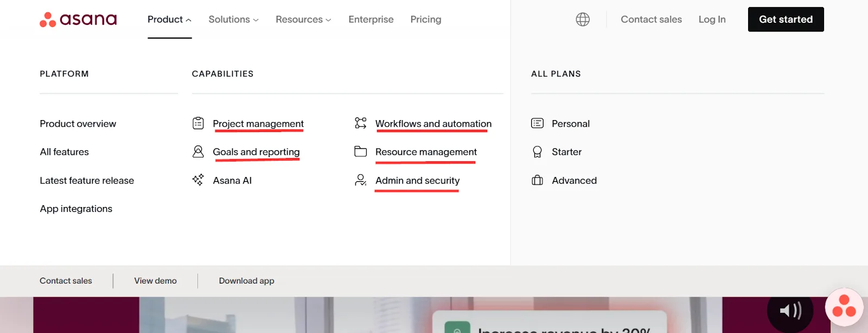The image size is (868, 333).
Task: Click the Admin and security user icon
Action: [361, 180]
